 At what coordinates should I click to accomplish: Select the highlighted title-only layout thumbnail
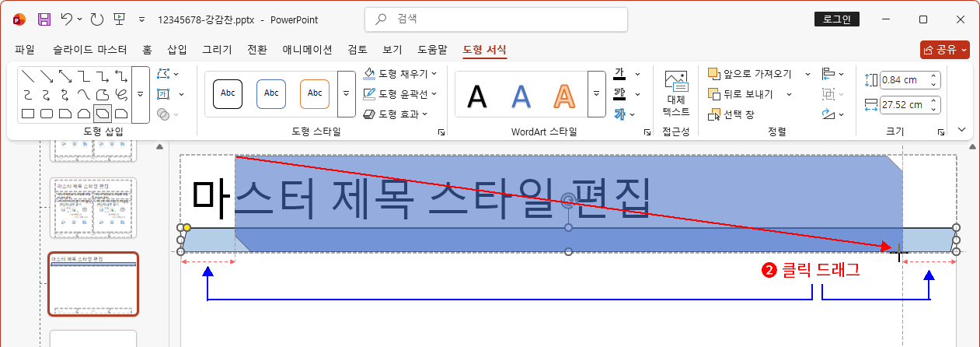click(x=93, y=283)
